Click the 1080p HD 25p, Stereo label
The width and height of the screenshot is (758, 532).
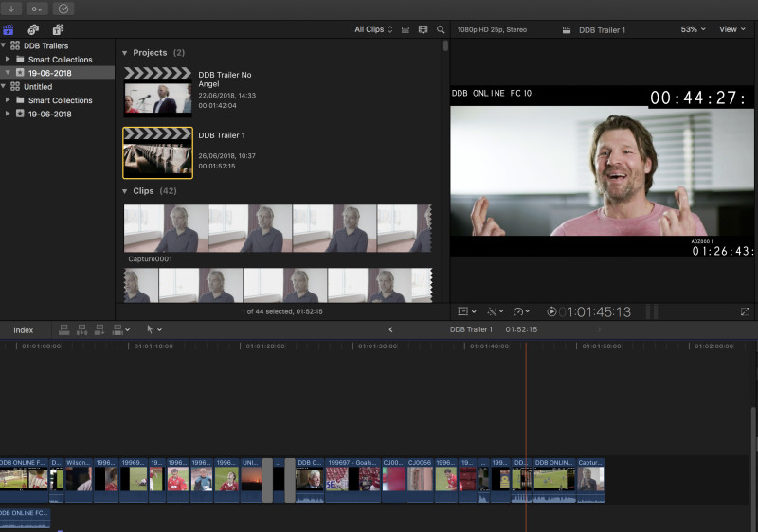tap(492, 30)
